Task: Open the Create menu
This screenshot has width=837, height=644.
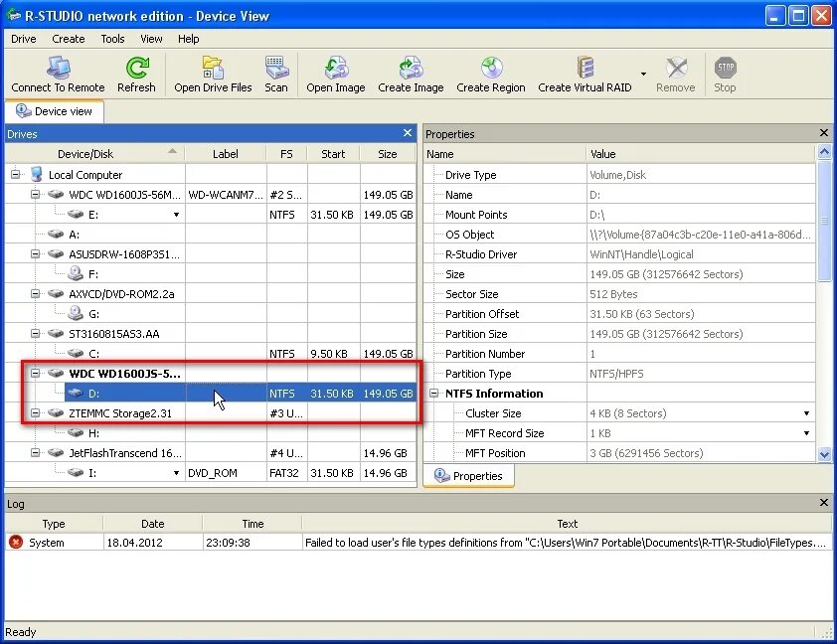Action: pyautogui.click(x=69, y=39)
